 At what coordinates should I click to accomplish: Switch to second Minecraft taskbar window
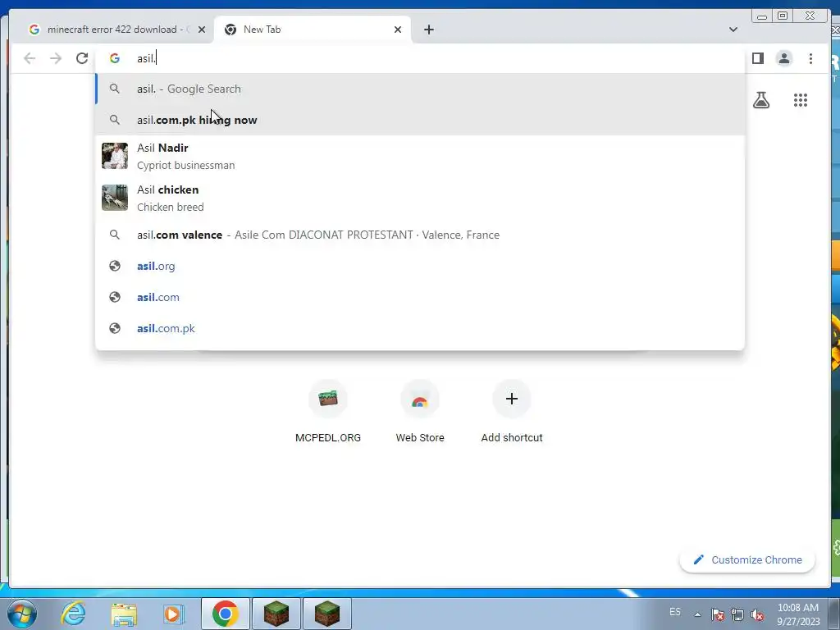tap(327, 614)
